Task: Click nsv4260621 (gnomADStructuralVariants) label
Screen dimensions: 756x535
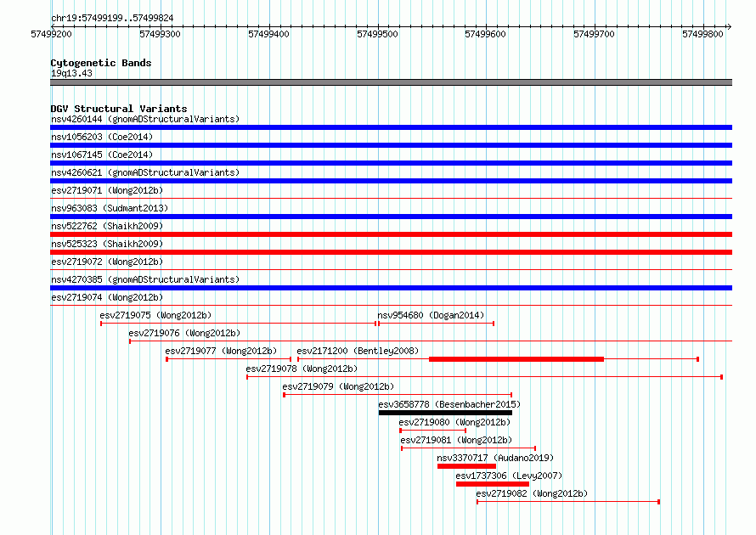Action: [x=145, y=172]
